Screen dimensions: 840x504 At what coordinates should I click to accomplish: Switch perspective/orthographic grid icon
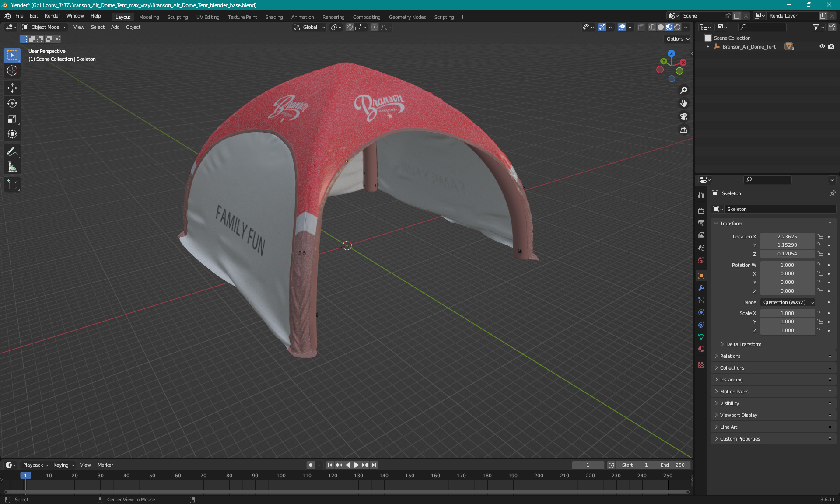[x=684, y=129]
